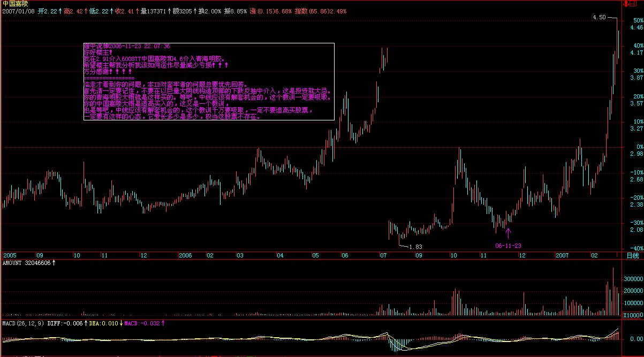This screenshot has height=357, width=644.
Task: Click the magenta annotation text box
Action: click(x=209, y=82)
